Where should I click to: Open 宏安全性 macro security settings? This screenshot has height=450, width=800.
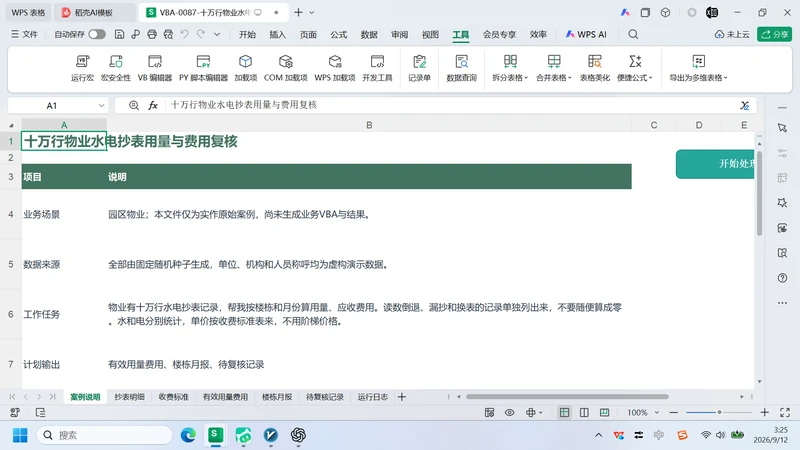tap(116, 68)
